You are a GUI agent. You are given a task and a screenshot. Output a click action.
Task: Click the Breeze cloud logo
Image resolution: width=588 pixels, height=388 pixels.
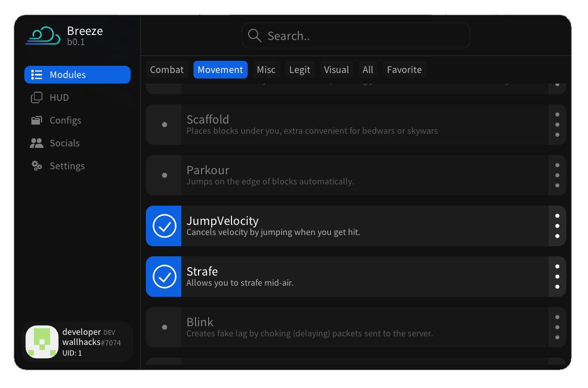click(x=42, y=35)
